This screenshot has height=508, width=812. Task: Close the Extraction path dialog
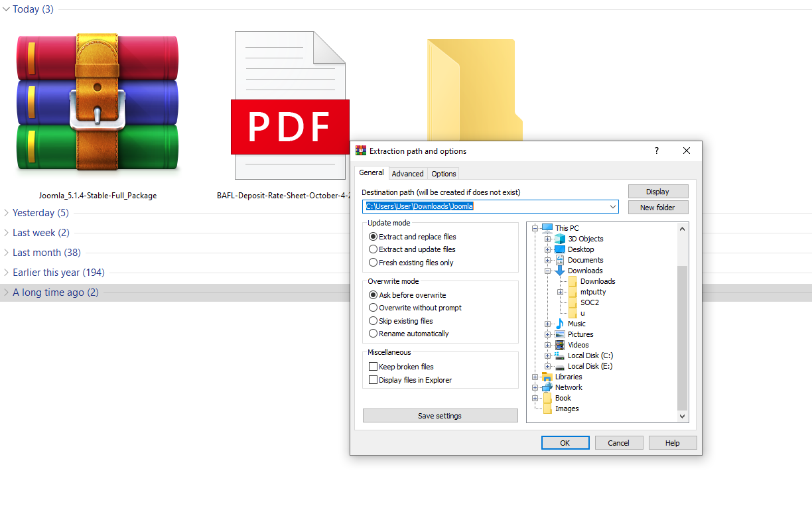pos(687,151)
